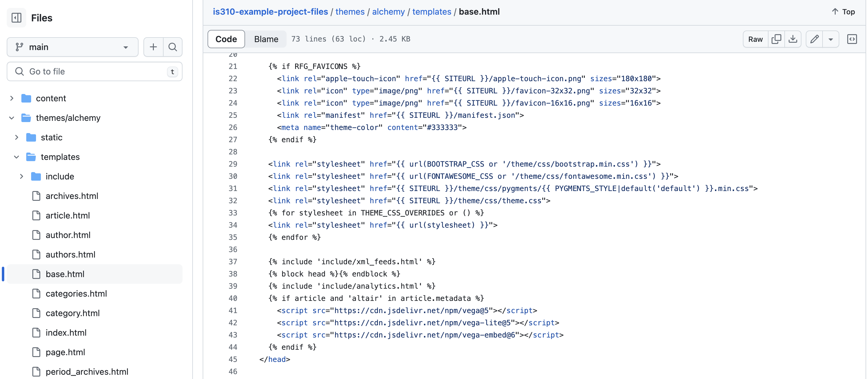This screenshot has height=379, width=868.
Task: Select the templates folder in tree
Action: pos(60,157)
